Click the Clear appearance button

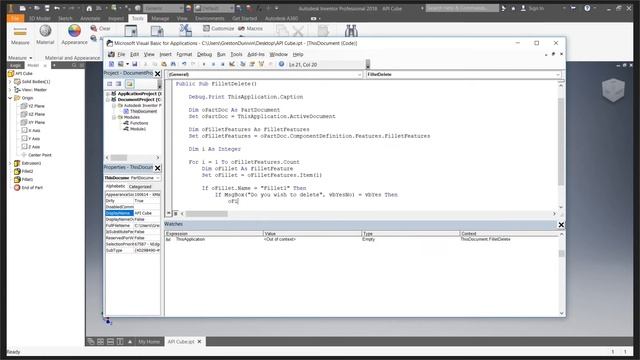pyautogui.click(x=100, y=28)
